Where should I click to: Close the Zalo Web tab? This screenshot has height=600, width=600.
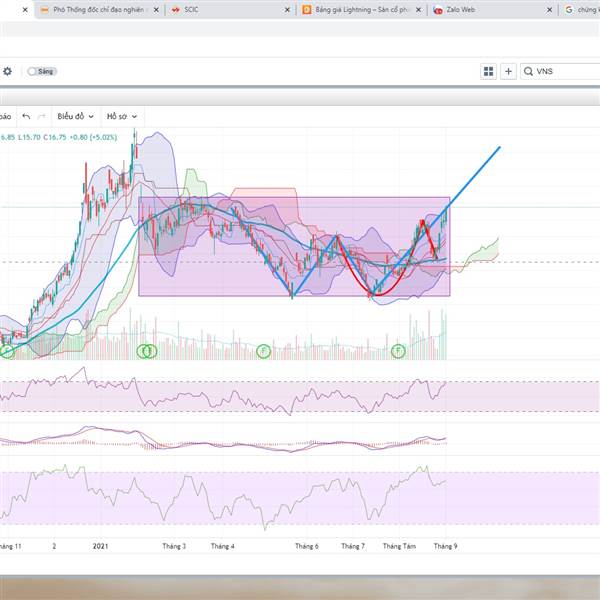click(x=549, y=10)
